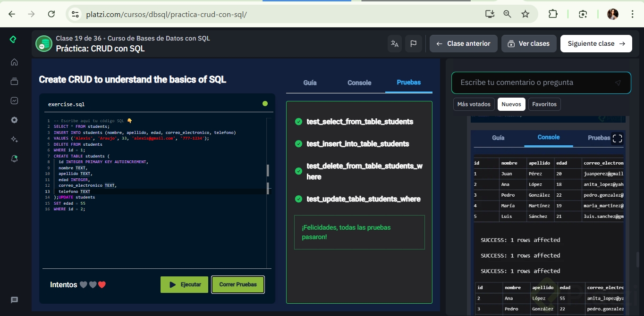Click the red heart in Intentos
This screenshot has width=644, height=316.
pyautogui.click(x=102, y=285)
